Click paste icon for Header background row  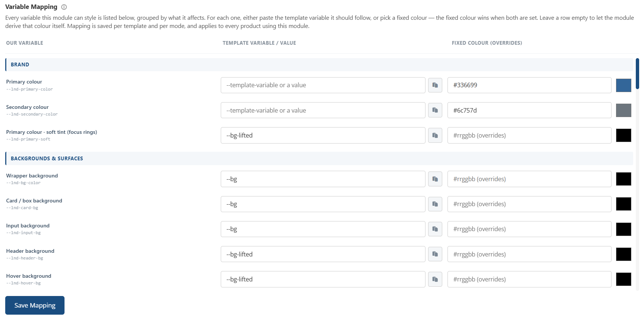point(435,254)
